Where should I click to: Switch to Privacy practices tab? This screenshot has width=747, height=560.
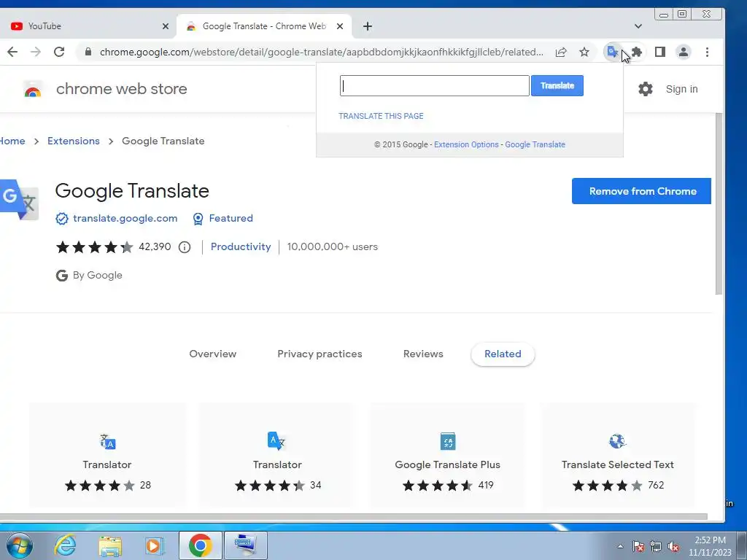pos(320,354)
